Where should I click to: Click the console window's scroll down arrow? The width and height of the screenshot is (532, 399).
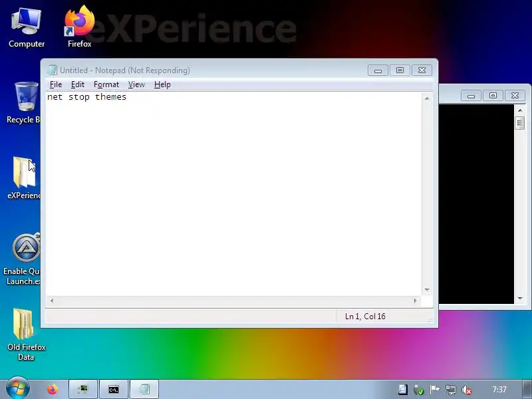(520, 299)
